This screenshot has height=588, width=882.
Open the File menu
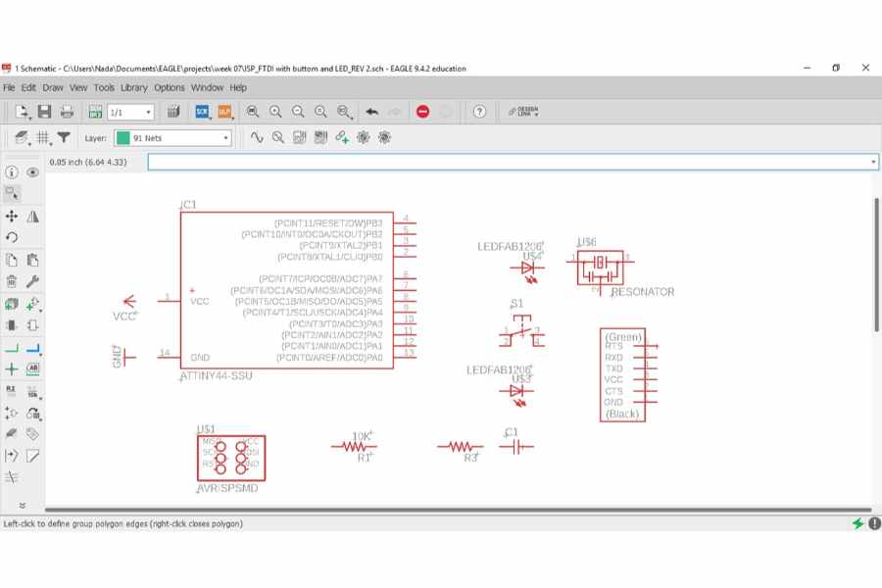point(9,88)
